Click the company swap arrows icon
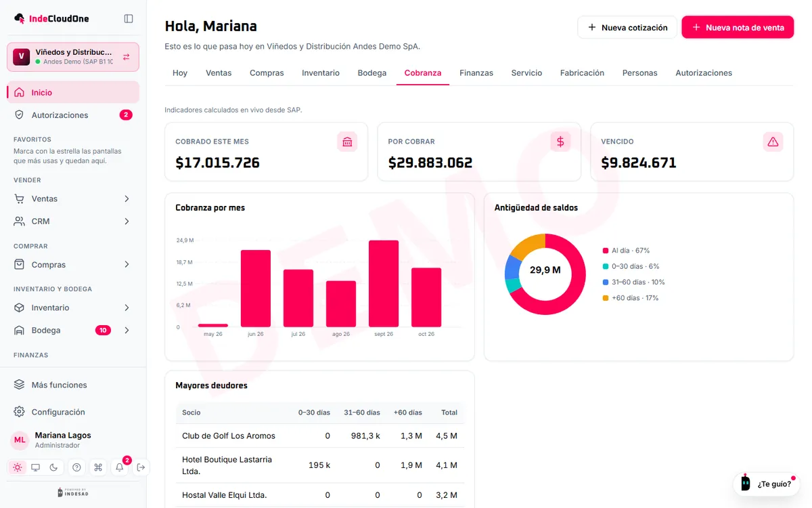Viewport: 812px width, 508px height. 127,57
